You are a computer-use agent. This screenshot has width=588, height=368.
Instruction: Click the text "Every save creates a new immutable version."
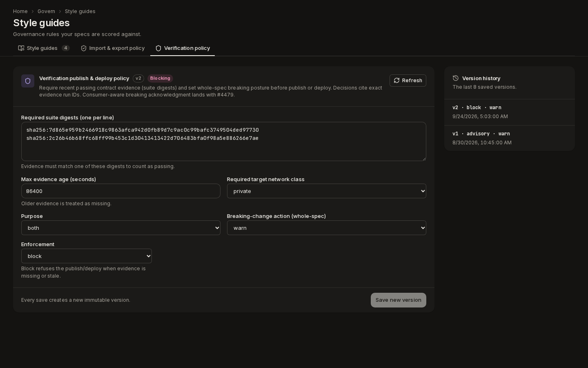point(76,300)
